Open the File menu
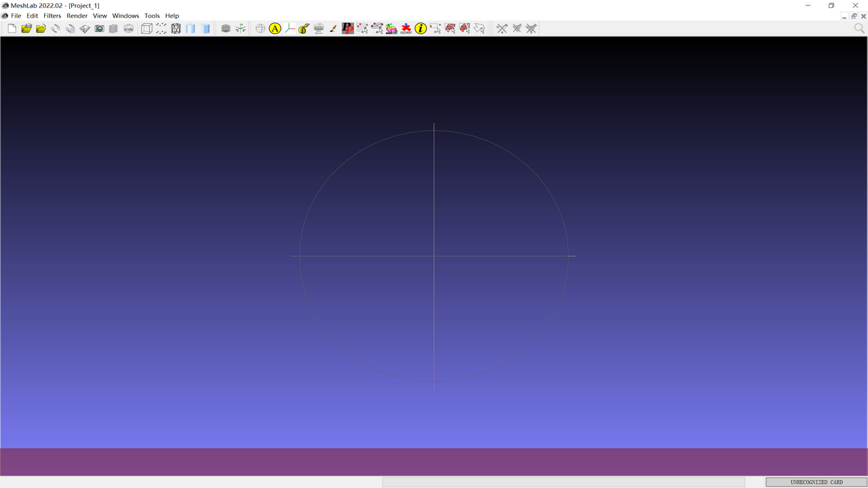 tap(16, 16)
